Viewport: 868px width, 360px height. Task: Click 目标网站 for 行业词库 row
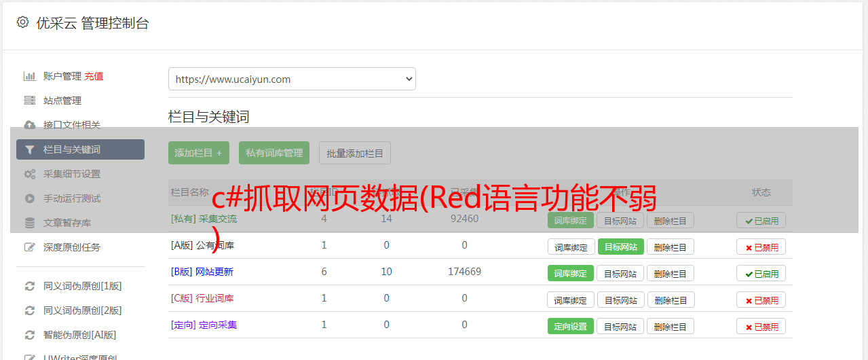pyautogui.click(x=620, y=300)
